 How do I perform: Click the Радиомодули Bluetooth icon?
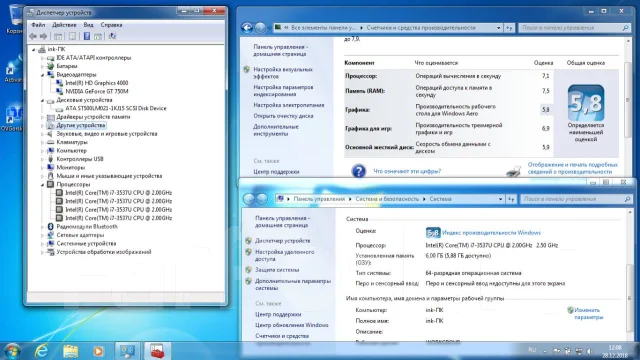tap(51, 227)
